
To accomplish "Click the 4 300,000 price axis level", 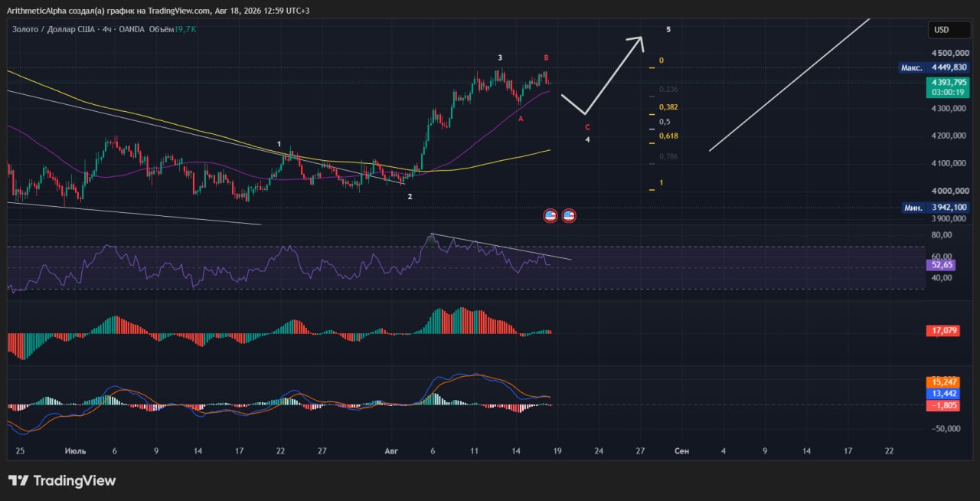I will [951, 108].
